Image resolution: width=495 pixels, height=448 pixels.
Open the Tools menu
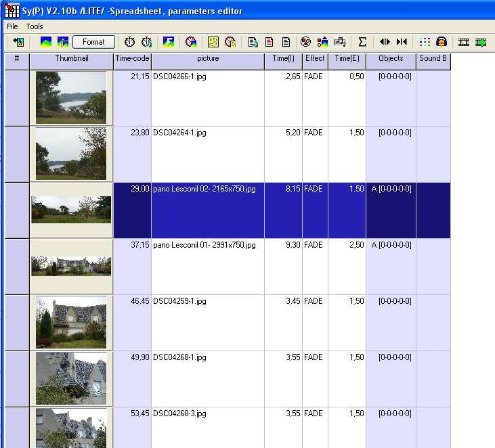(35, 26)
